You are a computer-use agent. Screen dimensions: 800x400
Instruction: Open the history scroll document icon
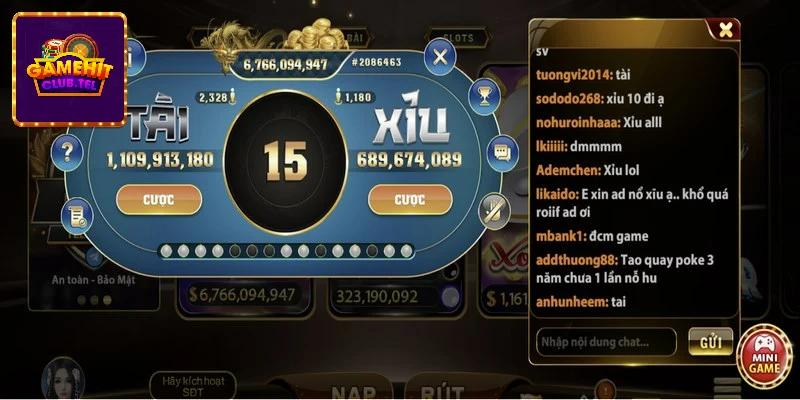[77, 216]
